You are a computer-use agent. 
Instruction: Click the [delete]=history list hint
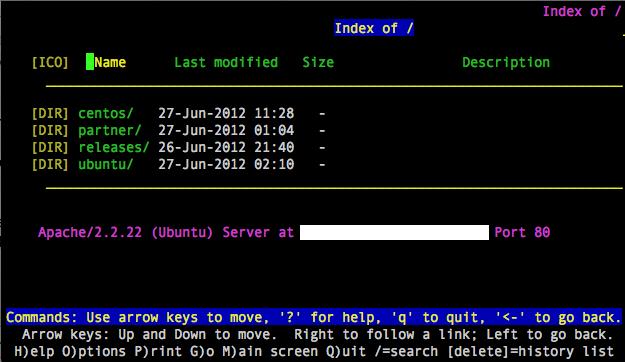(x=530, y=352)
